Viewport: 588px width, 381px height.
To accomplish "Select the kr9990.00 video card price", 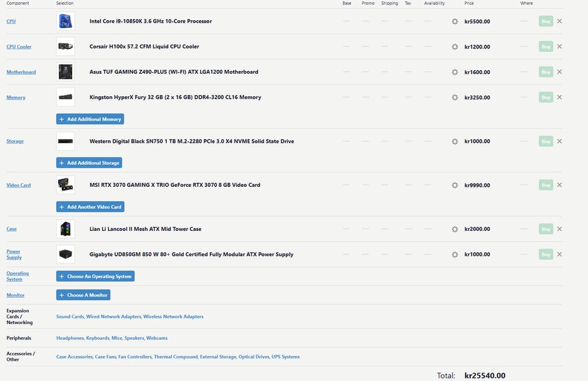I will coord(477,185).
